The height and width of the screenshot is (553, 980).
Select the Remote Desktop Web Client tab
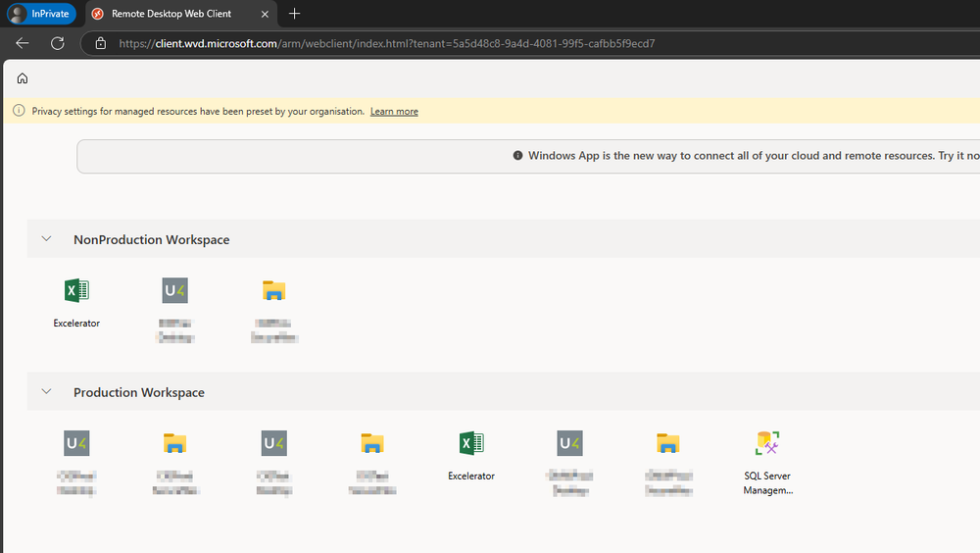[x=171, y=14]
